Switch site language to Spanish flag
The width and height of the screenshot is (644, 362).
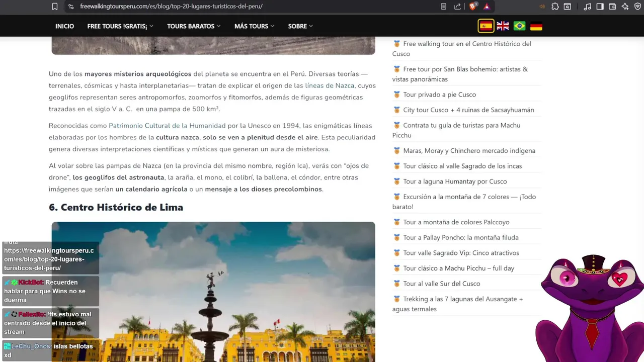click(486, 26)
